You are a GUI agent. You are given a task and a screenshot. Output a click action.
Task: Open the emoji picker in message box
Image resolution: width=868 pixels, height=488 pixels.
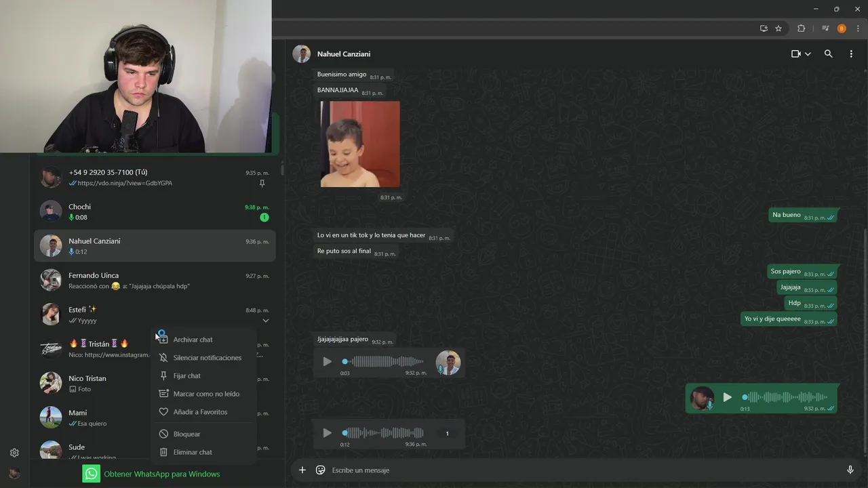click(321, 470)
